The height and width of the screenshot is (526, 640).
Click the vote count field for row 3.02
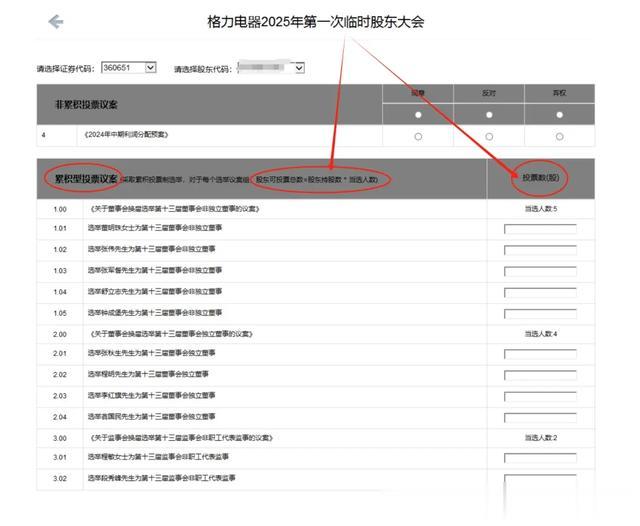point(540,479)
